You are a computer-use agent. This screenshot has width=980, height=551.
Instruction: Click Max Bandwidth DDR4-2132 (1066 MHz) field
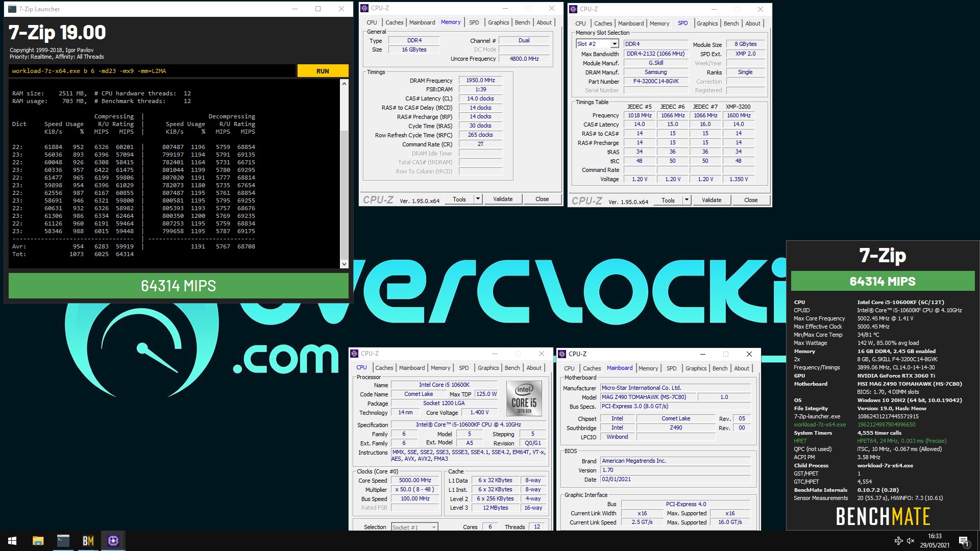(656, 54)
